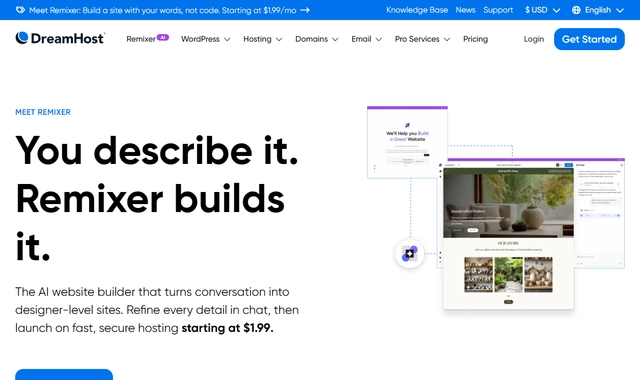The image size is (640, 380).
Task: Open the $ USD currency dropdown
Action: tap(542, 10)
